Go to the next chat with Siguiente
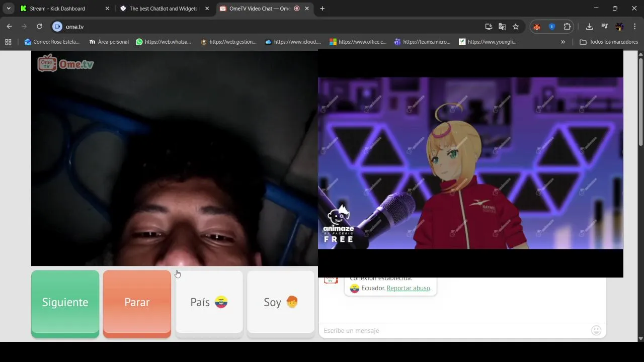 (x=65, y=302)
